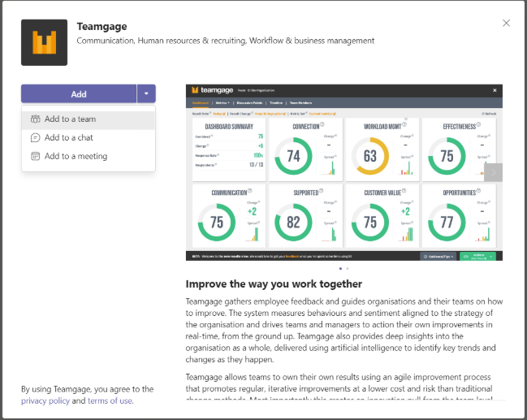The image size is (527, 420).
Task: Click the Teamgage app logo icon
Action: point(44,42)
